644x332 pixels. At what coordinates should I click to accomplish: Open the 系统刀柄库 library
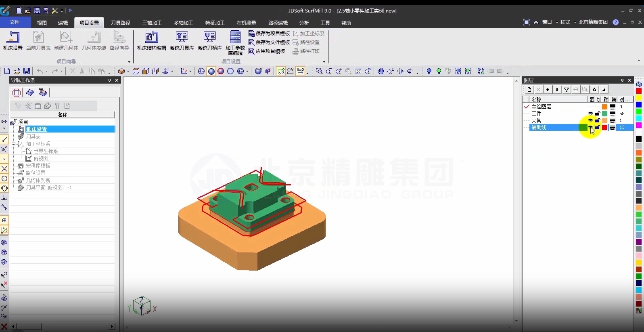click(210, 41)
